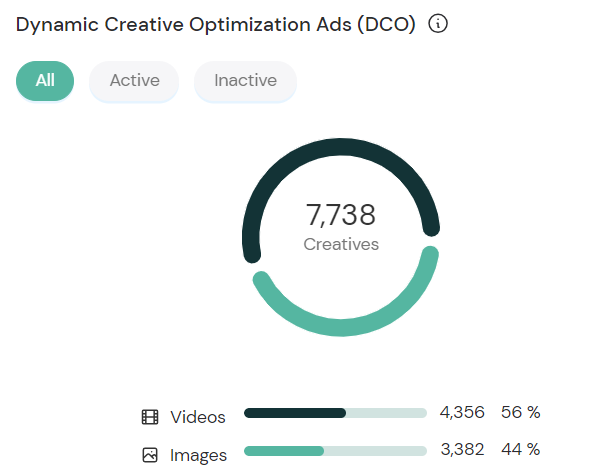The image size is (604, 472).
Task: Click the green Images progress bar
Action: click(283, 450)
